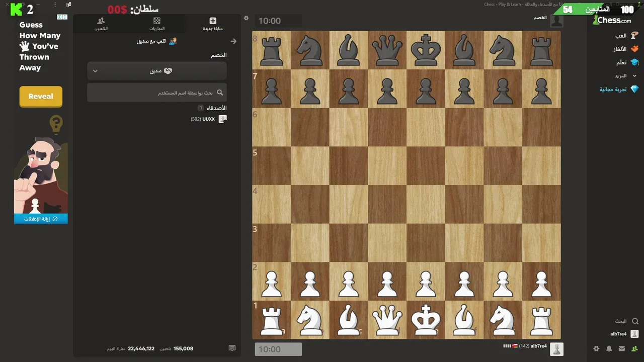644x362 pixels.
Task: Select the white rook on a1
Action: (272, 319)
